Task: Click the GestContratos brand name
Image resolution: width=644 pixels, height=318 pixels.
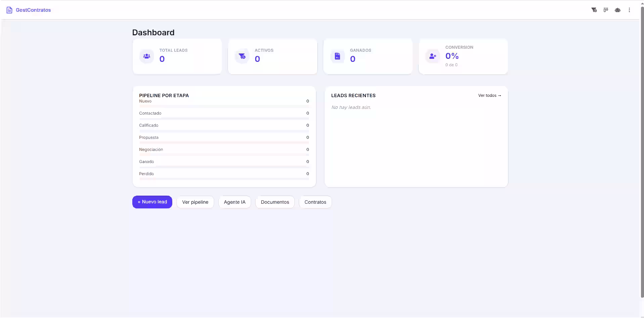Action: (x=33, y=10)
